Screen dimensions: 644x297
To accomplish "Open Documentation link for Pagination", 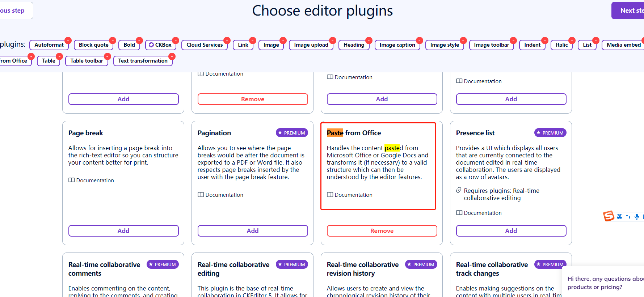I will tap(220, 195).
